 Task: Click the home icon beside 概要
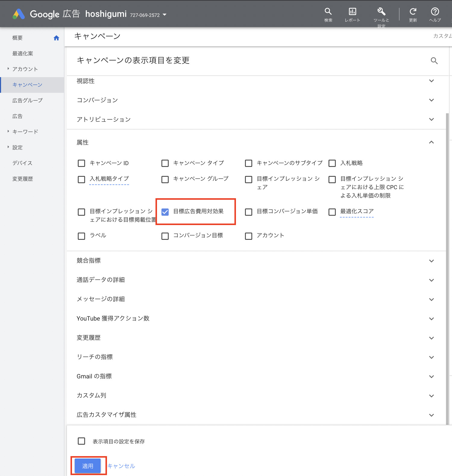pos(56,38)
